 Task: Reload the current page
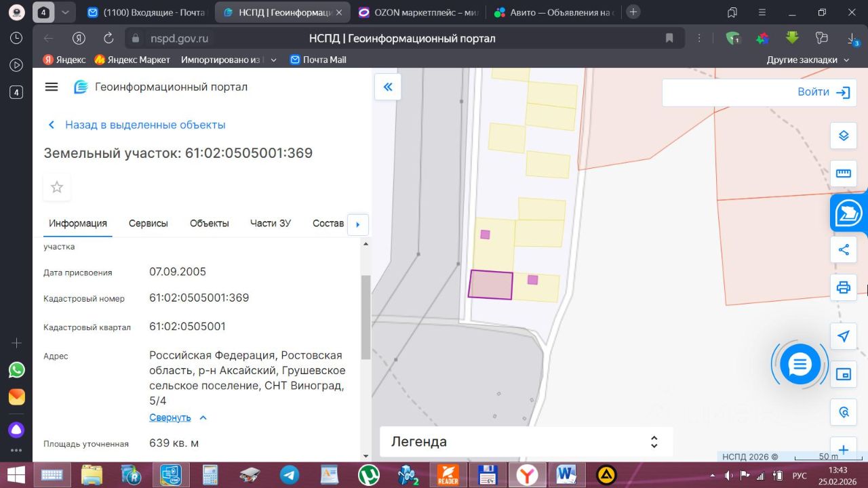[x=108, y=38]
